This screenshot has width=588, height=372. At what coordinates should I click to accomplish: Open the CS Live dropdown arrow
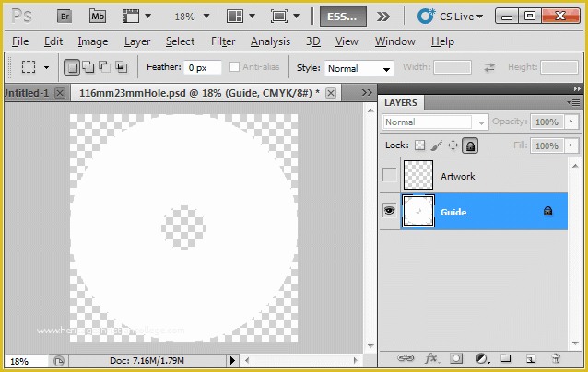click(x=479, y=17)
